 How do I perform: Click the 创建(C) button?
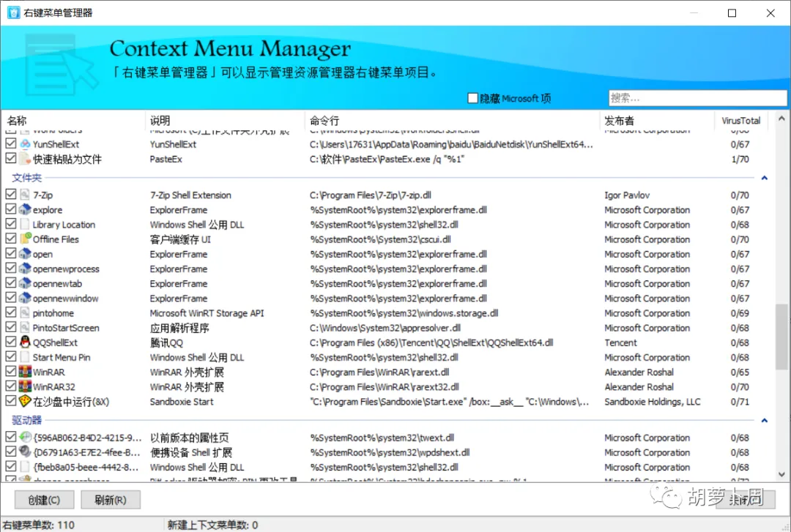point(45,500)
